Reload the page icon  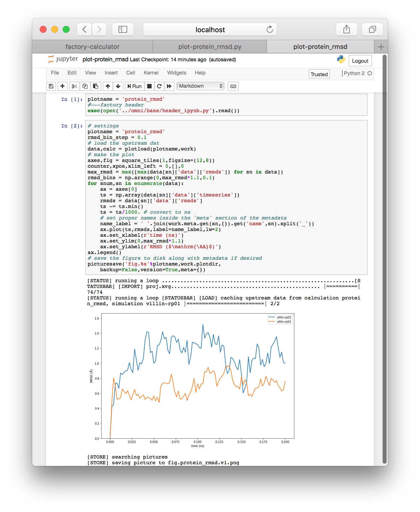point(270,29)
